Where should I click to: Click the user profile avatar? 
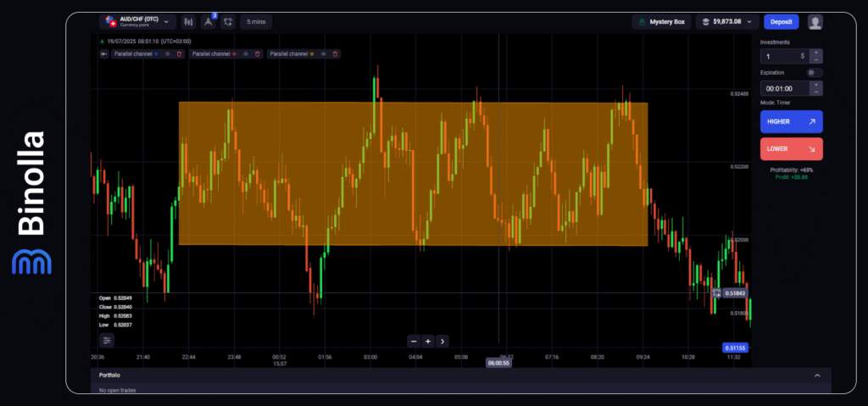tap(815, 22)
